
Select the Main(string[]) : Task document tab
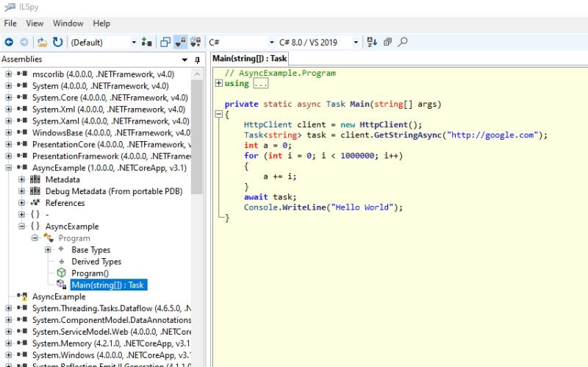[250, 59]
